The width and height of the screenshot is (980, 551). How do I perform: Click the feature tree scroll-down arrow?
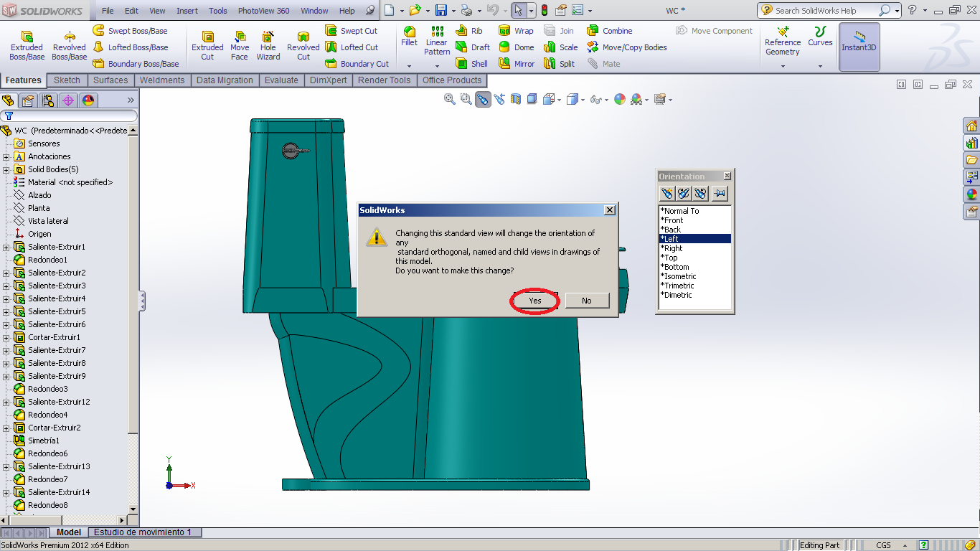click(x=133, y=509)
